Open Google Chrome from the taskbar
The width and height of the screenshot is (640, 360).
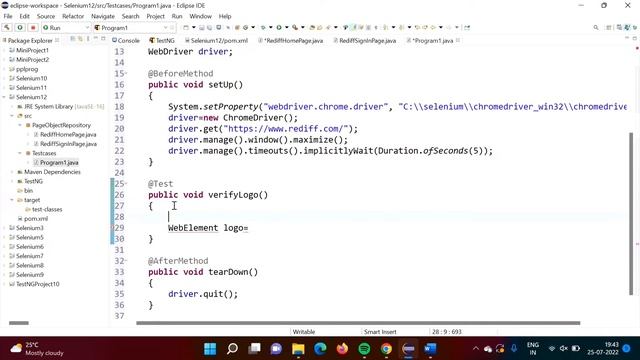[386, 349]
